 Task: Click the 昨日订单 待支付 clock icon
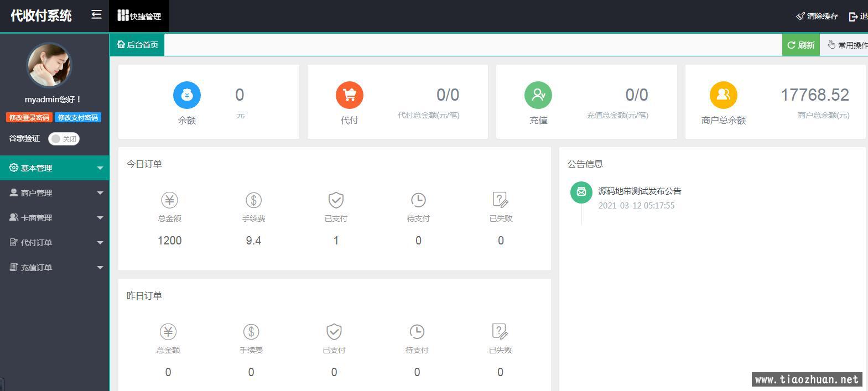(417, 331)
